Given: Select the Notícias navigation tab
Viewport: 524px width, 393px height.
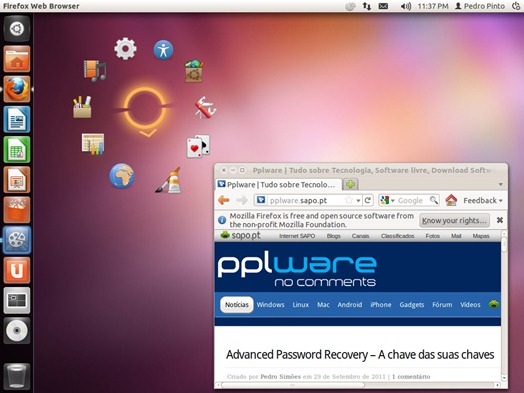Looking at the screenshot, I should pyautogui.click(x=237, y=304).
